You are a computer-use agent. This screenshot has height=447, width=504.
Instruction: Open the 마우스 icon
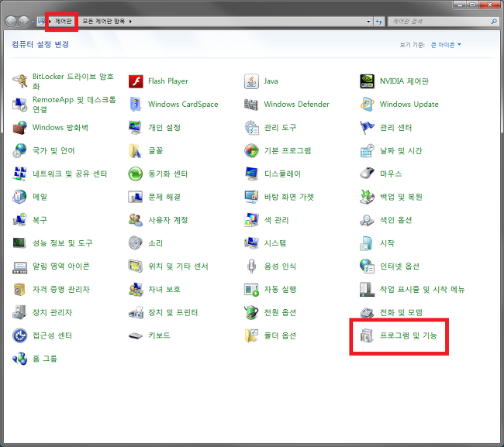pos(367,174)
